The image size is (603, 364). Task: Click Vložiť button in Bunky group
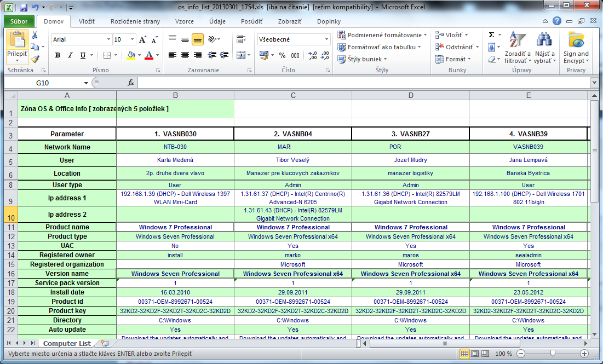(x=452, y=35)
